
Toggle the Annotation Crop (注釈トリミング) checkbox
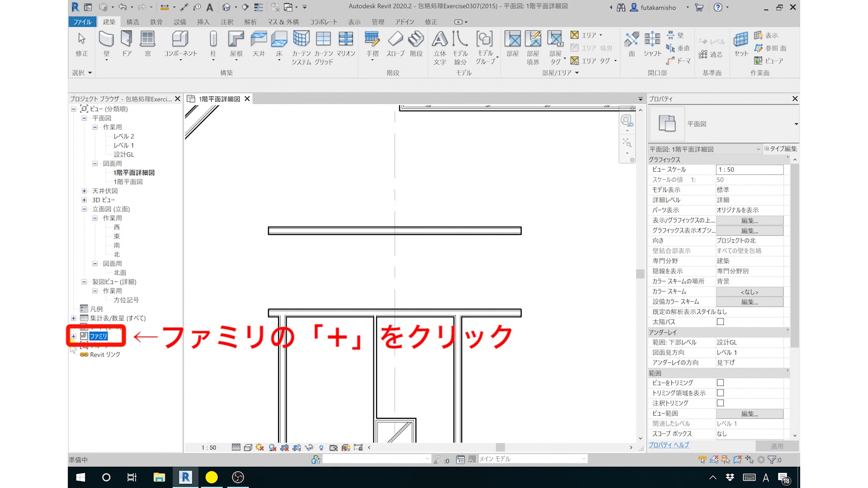click(x=720, y=403)
